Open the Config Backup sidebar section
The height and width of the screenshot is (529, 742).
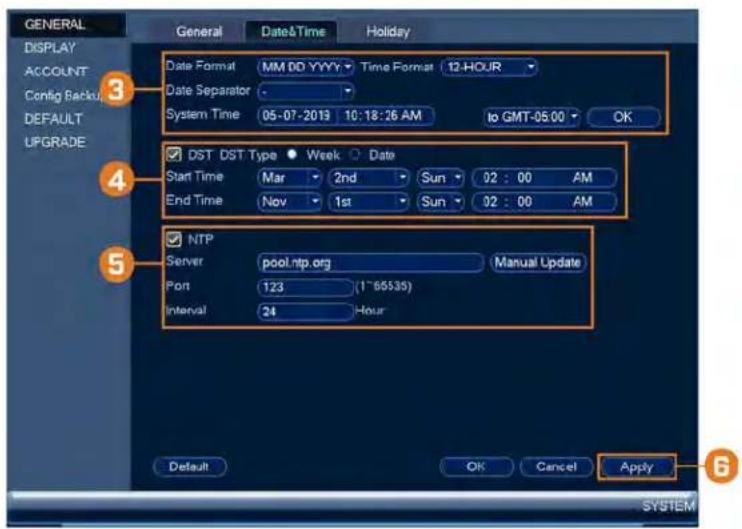coord(62,96)
